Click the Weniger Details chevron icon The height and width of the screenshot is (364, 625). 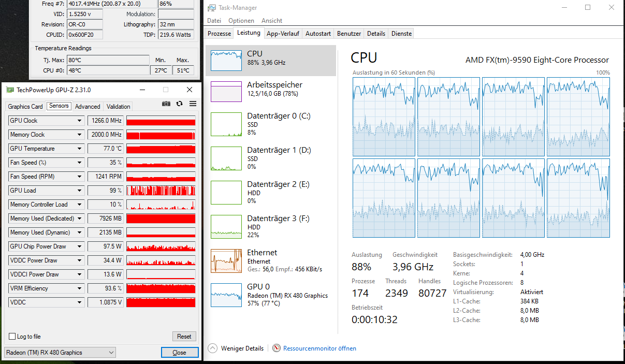coord(212,348)
